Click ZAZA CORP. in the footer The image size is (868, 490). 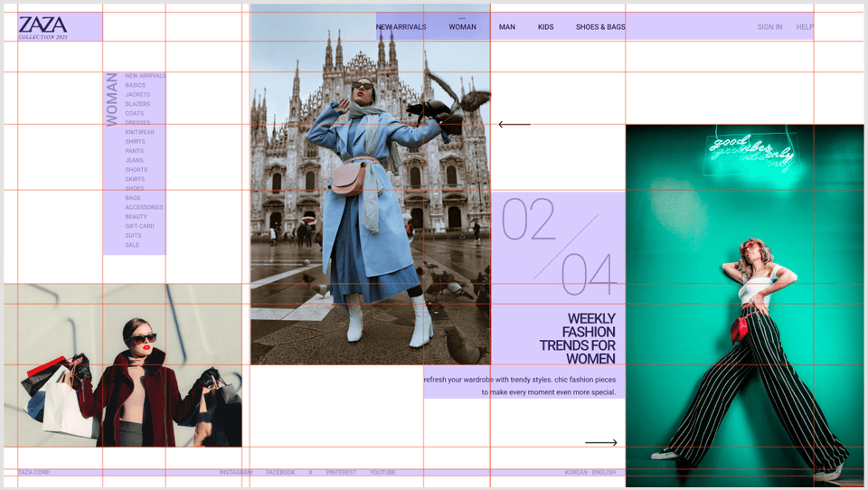pos(34,472)
